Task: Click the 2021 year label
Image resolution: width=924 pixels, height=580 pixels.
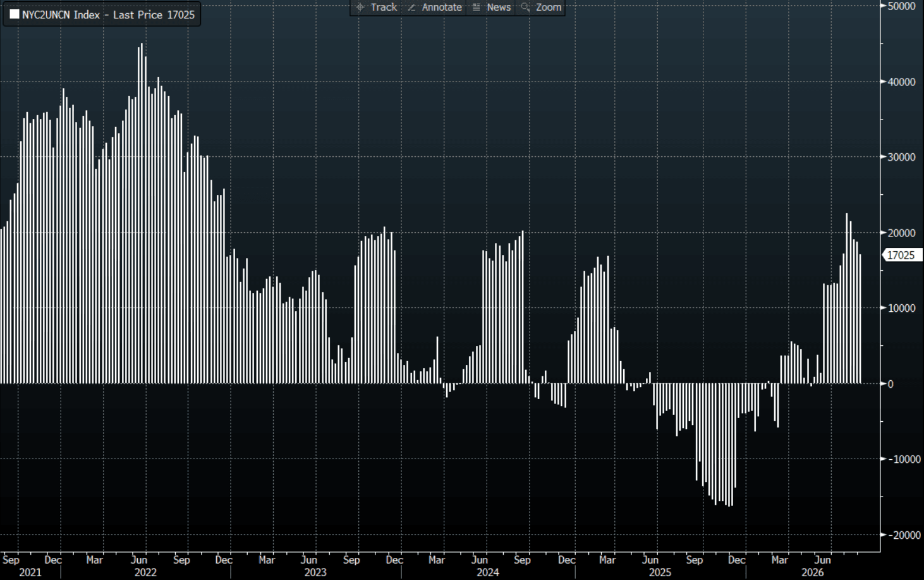Action: point(30,572)
